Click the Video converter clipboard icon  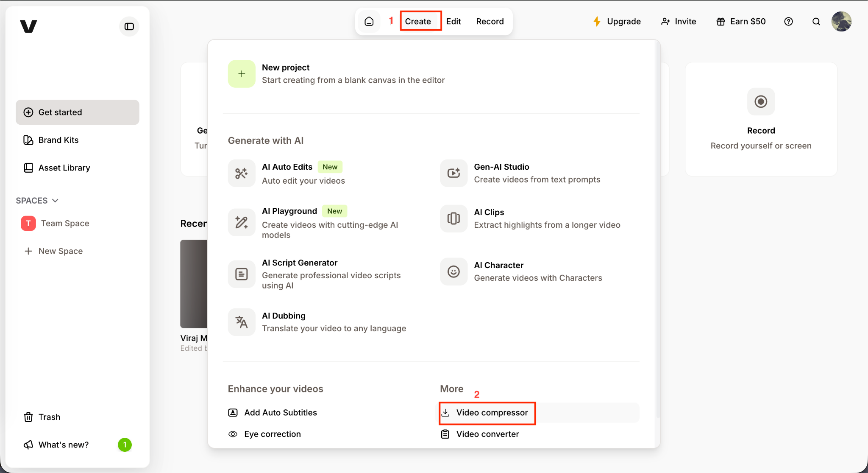(445, 434)
